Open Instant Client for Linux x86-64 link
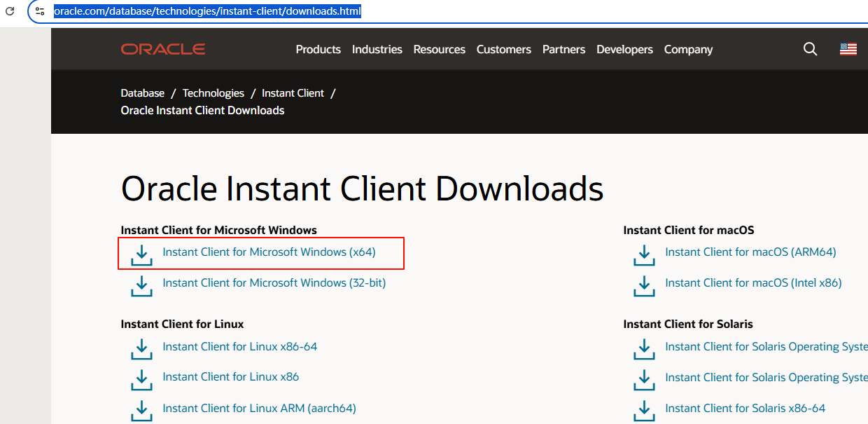The width and height of the screenshot is (868, 424). 240,347
